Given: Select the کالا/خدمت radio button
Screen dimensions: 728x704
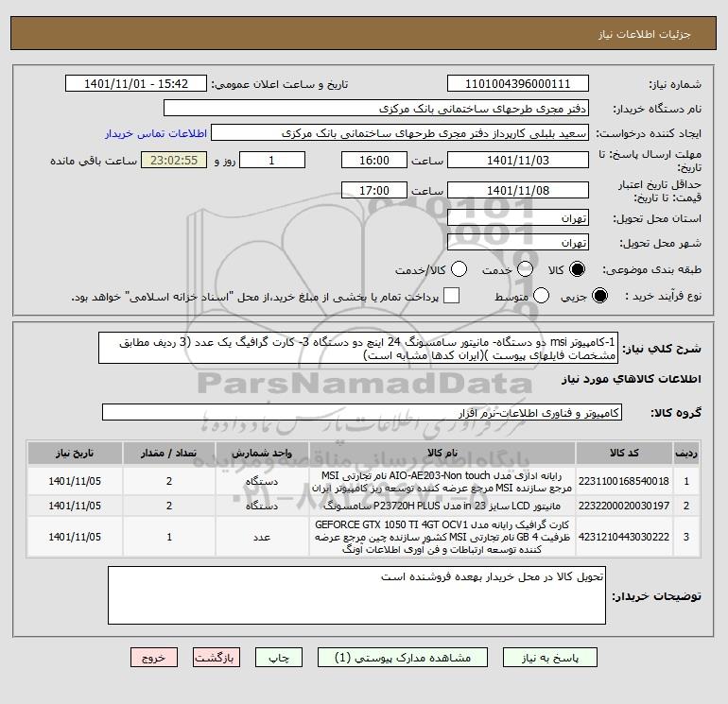Looking at the screenshot, I should [x=459, y=269].
